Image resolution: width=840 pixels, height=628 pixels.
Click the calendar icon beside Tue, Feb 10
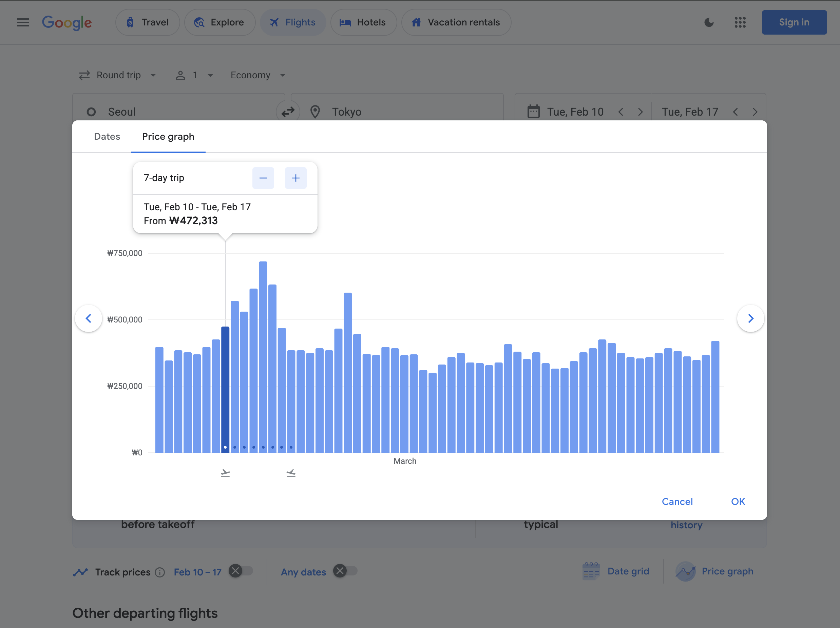click(x=533, y=111)
